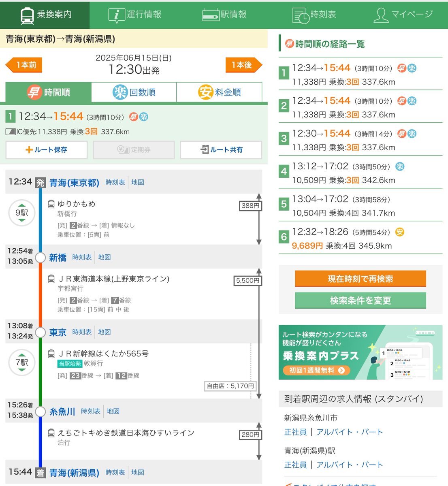Viewport: 448px width, 486px height.
Task: Open アルバイト・パート jobs for 新潟県糸魚川市
Action: click(x=350, y=432)
